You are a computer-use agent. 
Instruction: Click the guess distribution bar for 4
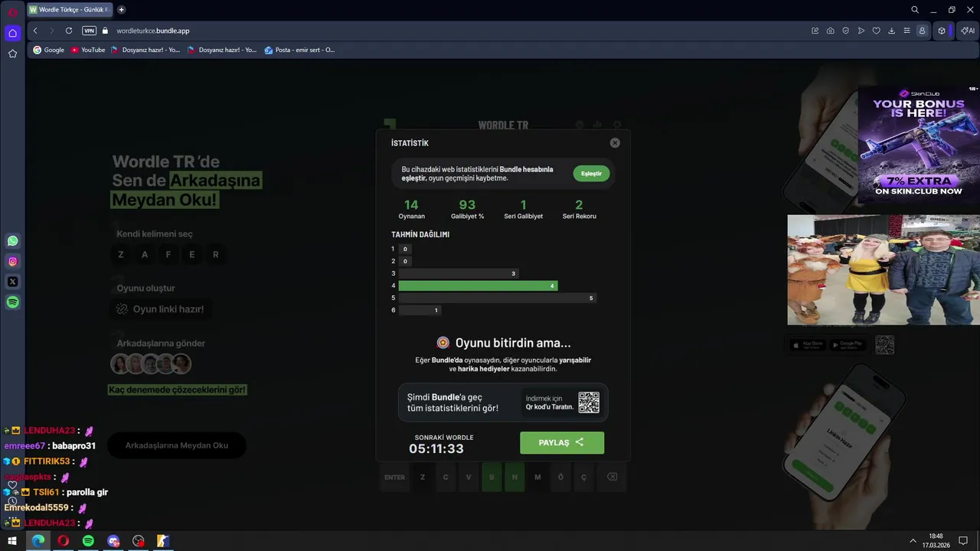click(x=478, y=285)
